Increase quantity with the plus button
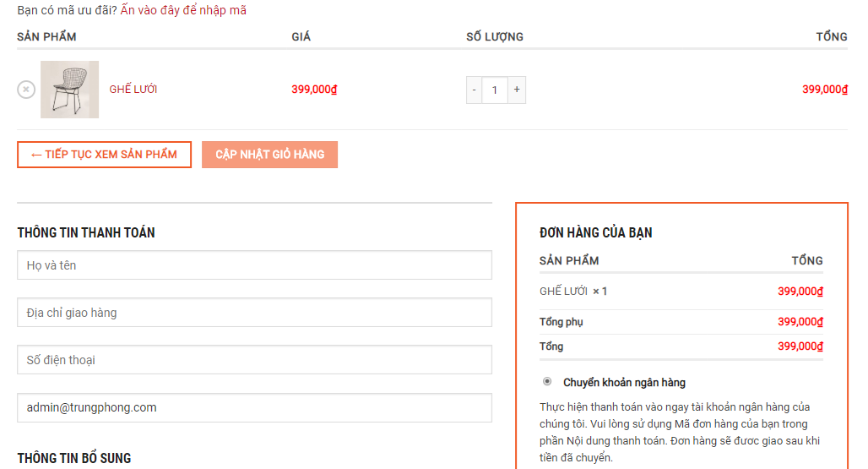 click(x=517, y=90)
